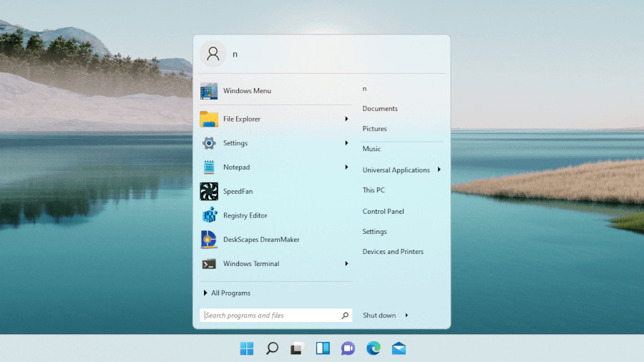This screenshot has width=644, height=362.
Task: Open Task View on the taskbar
Action: click(297, 348)
